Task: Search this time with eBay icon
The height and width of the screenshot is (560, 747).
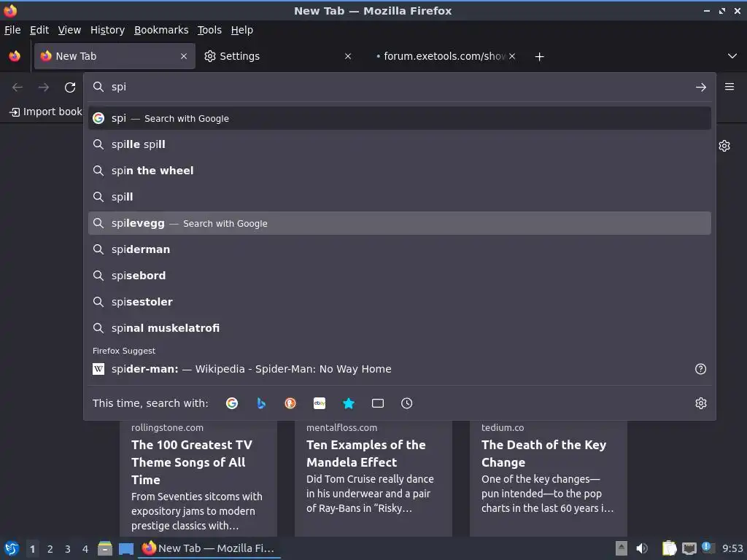Action: (x=320, y=403)
